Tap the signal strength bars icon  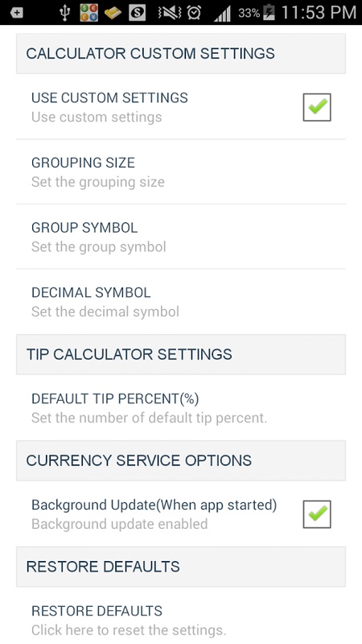click(x=222, y=14)
